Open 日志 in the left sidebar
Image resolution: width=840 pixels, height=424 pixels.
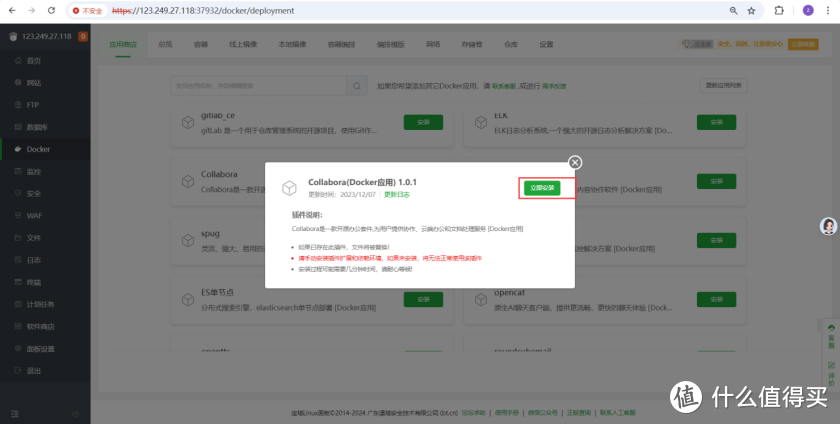[34, 260]
